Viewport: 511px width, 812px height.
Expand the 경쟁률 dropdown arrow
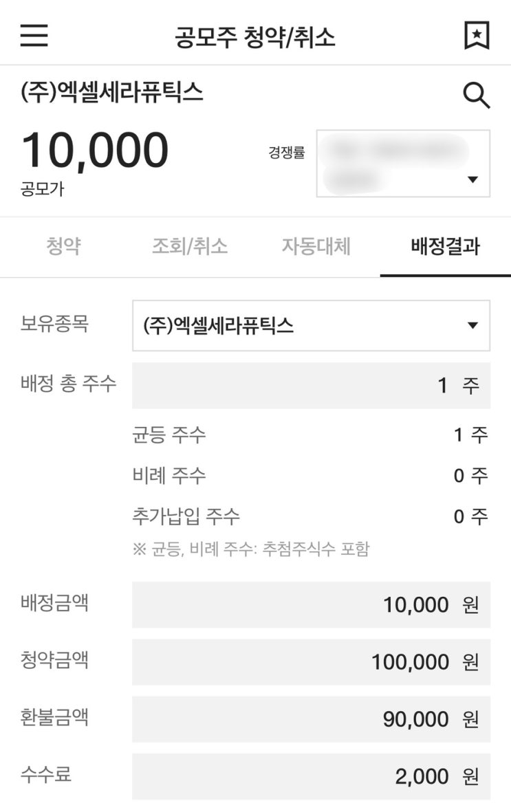point(472,179)
